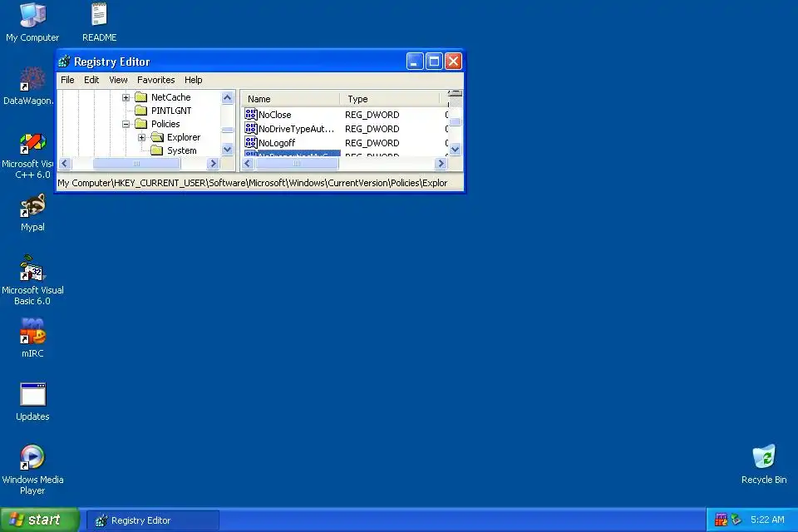Select the Explorer tree label
The image size is (798, 532).
pyautogui.click(x=184, y=137)
